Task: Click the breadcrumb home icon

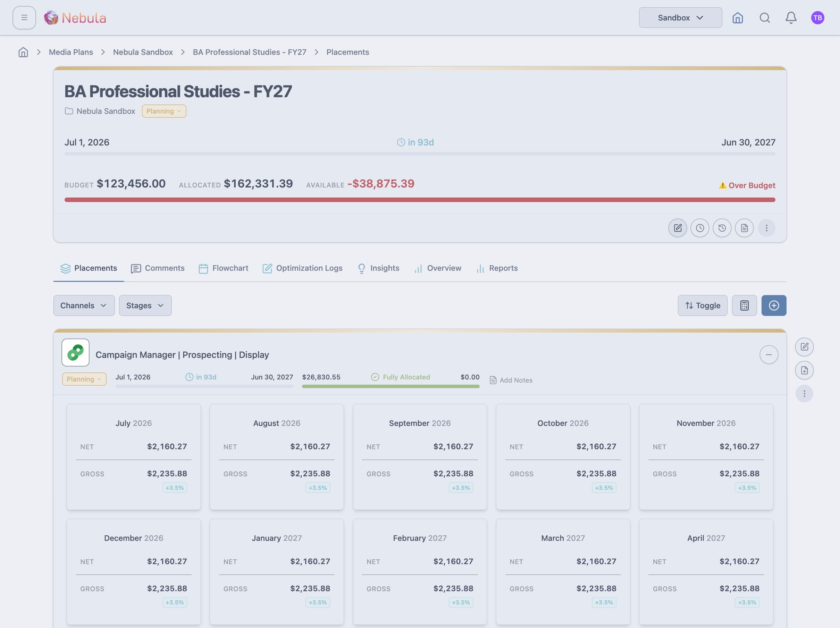Action: (x=23, y=52)
